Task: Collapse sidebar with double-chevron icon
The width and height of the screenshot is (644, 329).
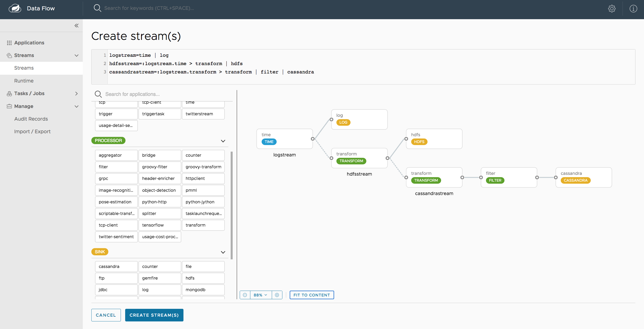Action: (x=76, y=25)
